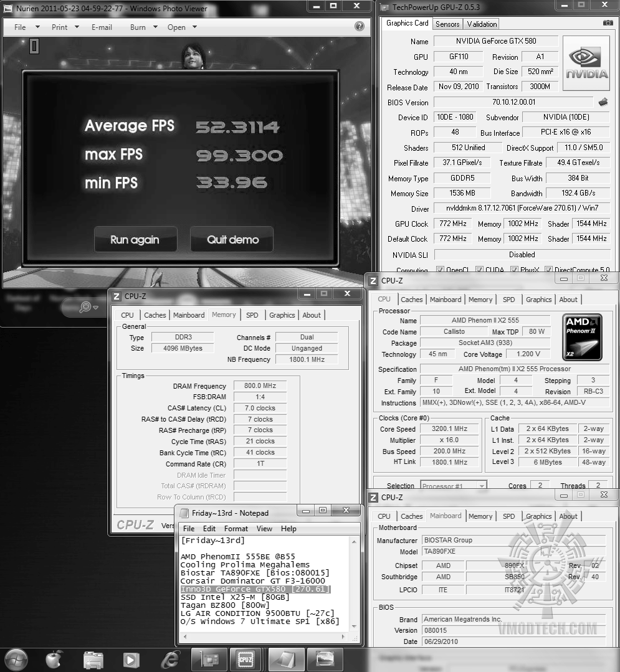Open the folder explorer taskbar icon
Image resolution: width=620 pixels, height=672 pixels.
pyautogui.click(x=93, y=660)
